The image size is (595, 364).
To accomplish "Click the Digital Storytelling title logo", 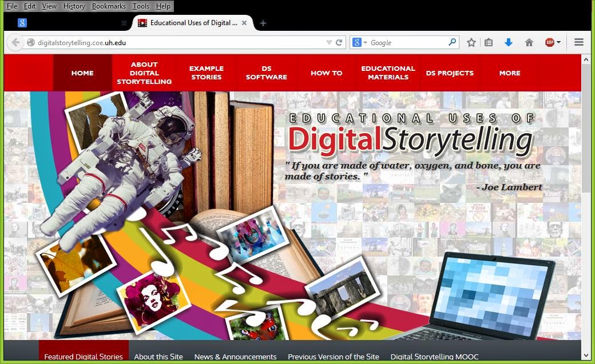I will coord(411,141).
